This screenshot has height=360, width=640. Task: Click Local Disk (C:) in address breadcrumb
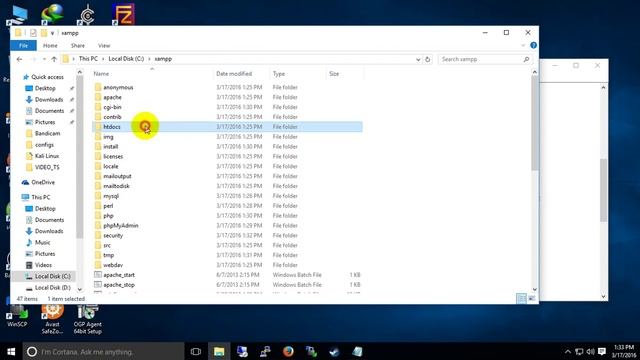[126, 59]
